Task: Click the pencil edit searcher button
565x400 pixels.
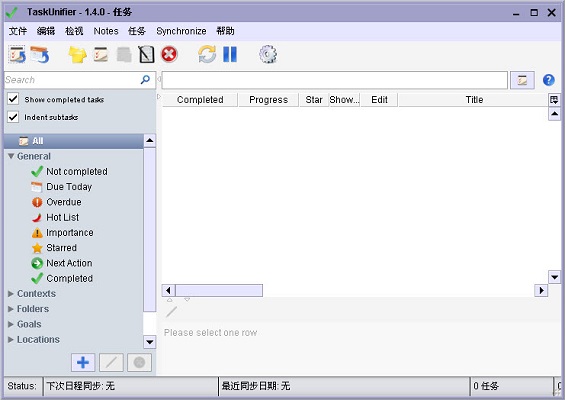Action: [x=111, y=362]
